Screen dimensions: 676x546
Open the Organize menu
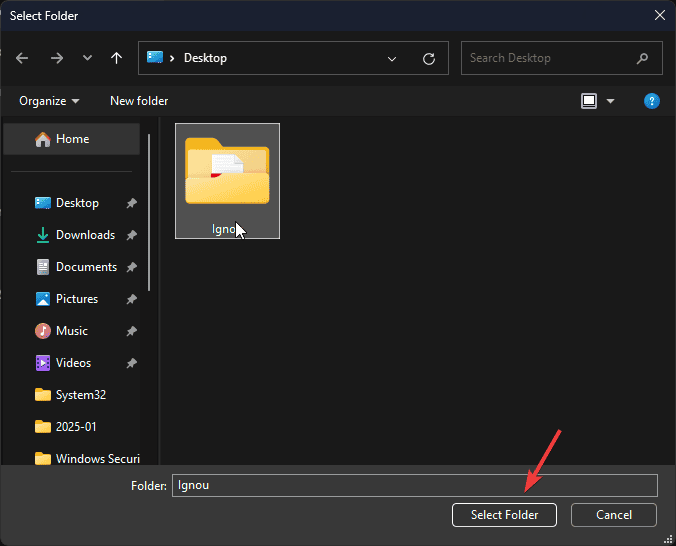[49, 101]
